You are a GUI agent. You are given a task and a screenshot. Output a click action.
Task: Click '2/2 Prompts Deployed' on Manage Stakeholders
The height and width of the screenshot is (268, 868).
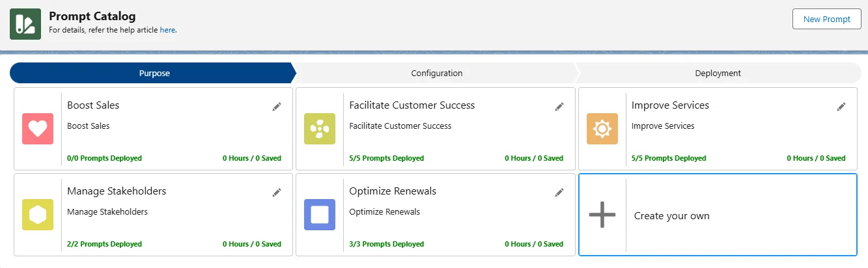[x=104, y=244]
